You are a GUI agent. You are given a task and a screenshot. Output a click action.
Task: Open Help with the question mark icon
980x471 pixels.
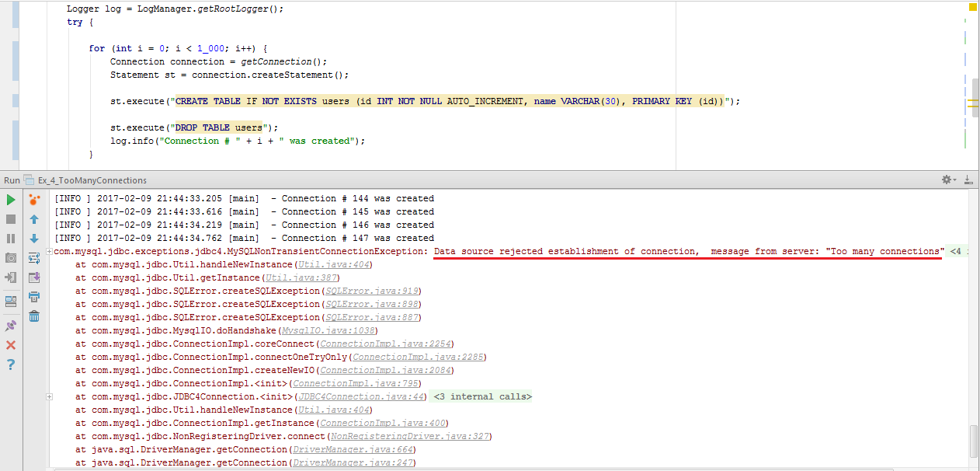pos(11,365)
